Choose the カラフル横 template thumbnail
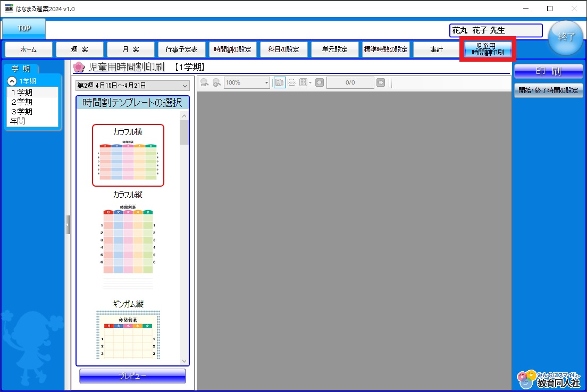 128,155
